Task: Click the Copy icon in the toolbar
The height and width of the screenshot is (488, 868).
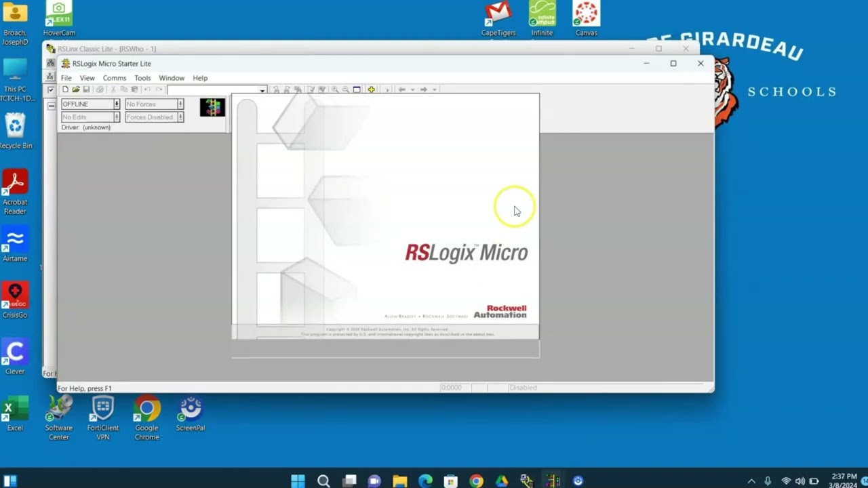Action: click(x=123, y=89)
